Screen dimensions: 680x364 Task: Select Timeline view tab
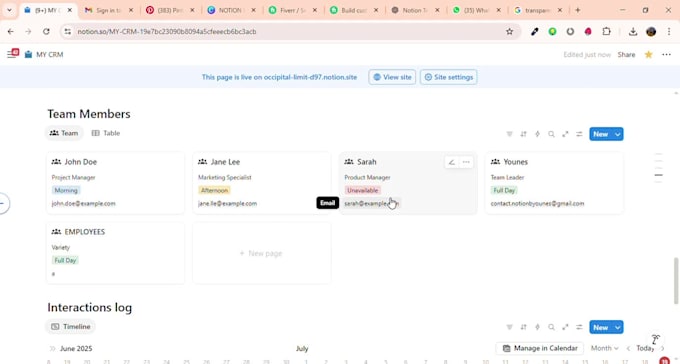point(71,327)
